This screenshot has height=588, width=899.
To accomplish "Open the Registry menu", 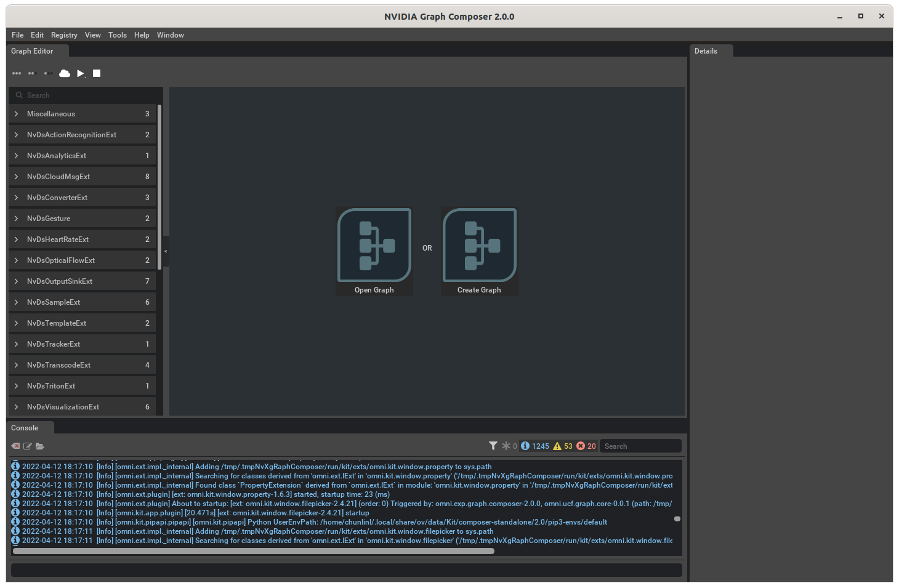I will [64, 35].
